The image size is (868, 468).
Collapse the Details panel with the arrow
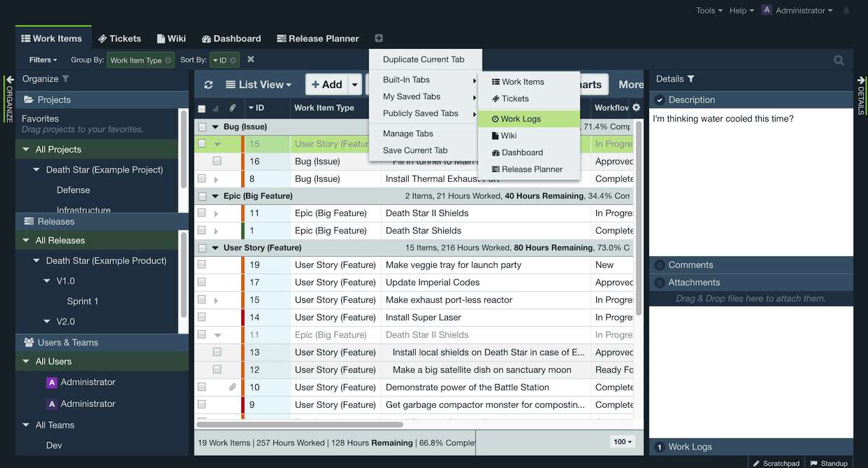point(861,79)
